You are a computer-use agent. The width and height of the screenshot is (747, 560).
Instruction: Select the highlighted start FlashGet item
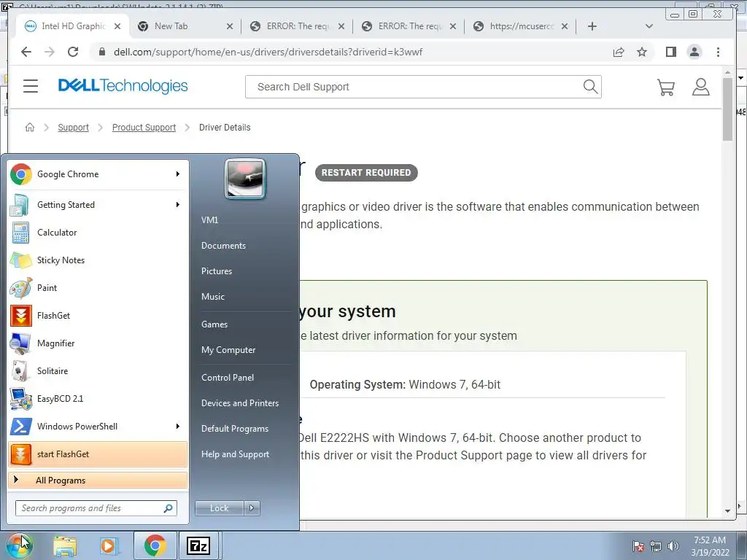(98, 454)
